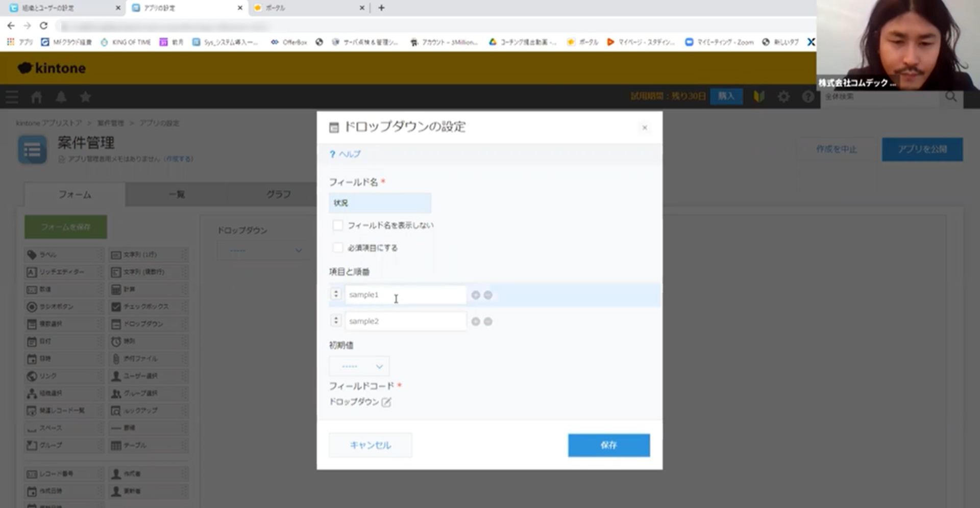Click the キャンセル button in dialog

coord(371,445)
